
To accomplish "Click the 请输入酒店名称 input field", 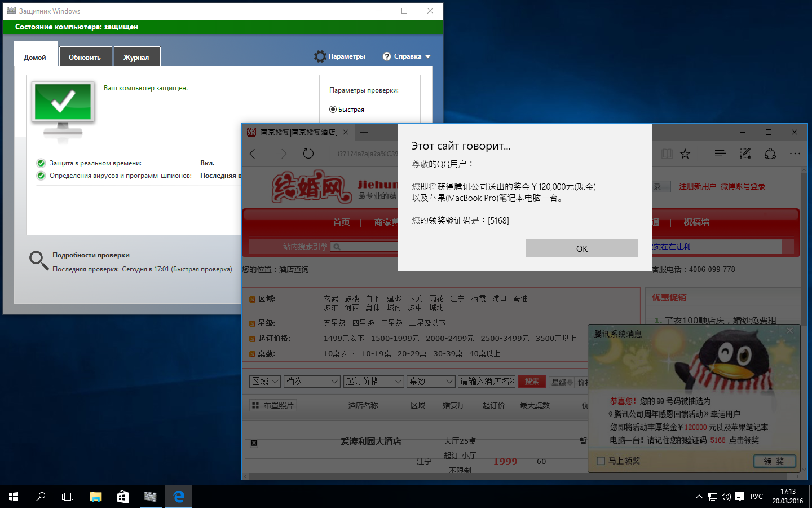I will 487,382.
